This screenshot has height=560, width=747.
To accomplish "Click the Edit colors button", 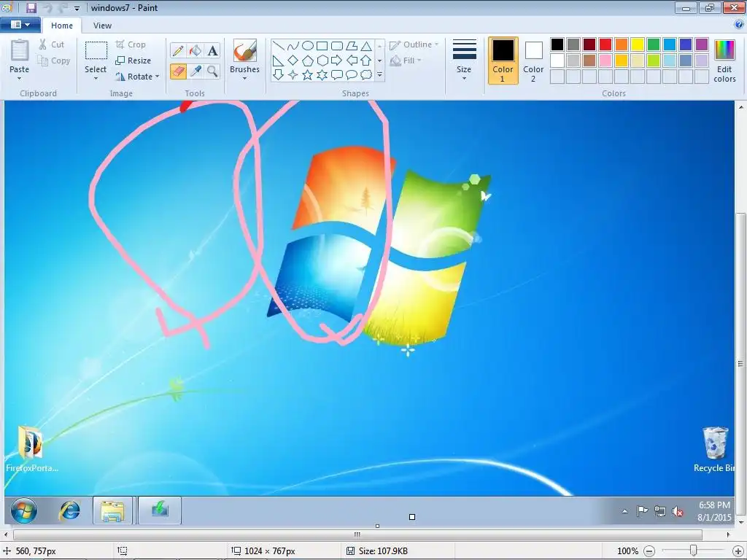I will (x=724, y=61).
